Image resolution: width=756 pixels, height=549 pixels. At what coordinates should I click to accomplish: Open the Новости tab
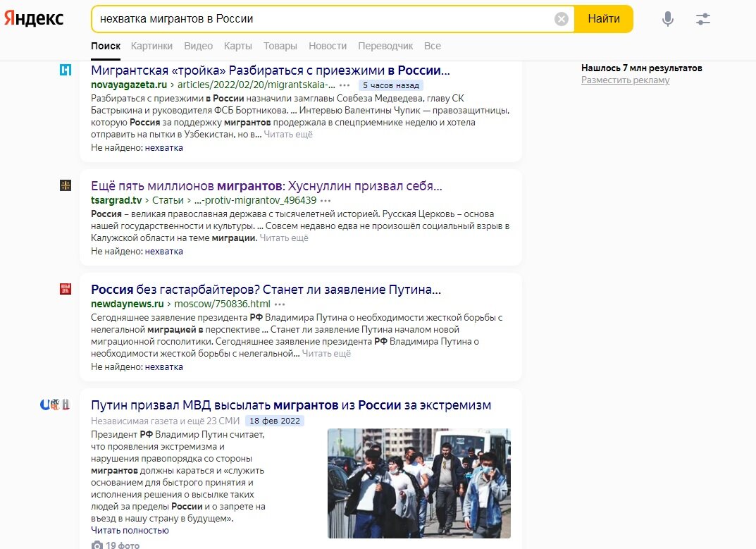coord(328,45)
